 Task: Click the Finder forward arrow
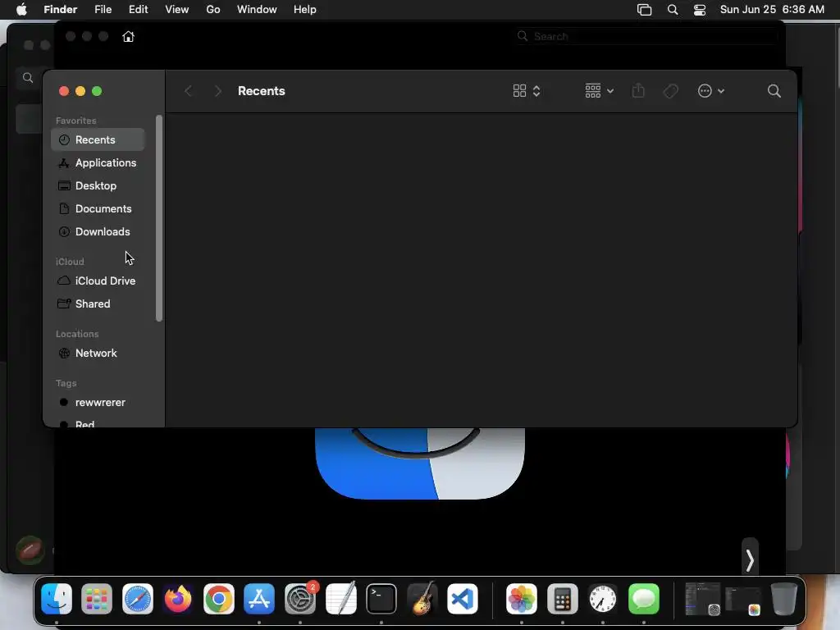[x=217, y=91]
